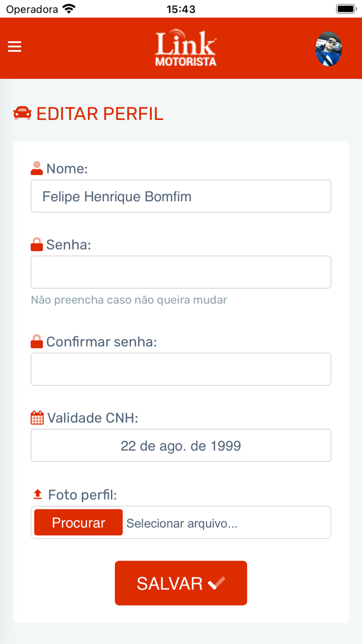Open the Validade CNH date picker
The height and width of the screenshot is (644, 362).
[181, 445]
